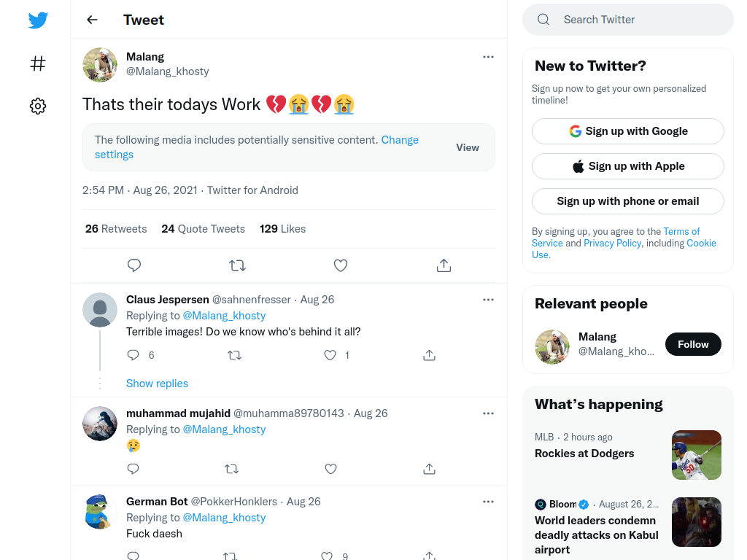This screenshot has height=560, width=747.
Task: Reply to Malang's main tweet
Action: [x=134, y=265]
